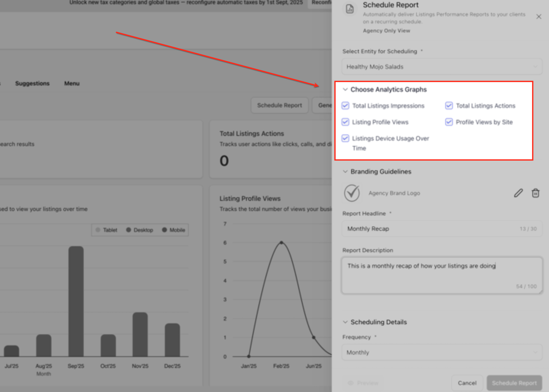The image size is (549, 392).
Task: Click the Mobile legend dot in chart
Action: click(x=164, y=230)
